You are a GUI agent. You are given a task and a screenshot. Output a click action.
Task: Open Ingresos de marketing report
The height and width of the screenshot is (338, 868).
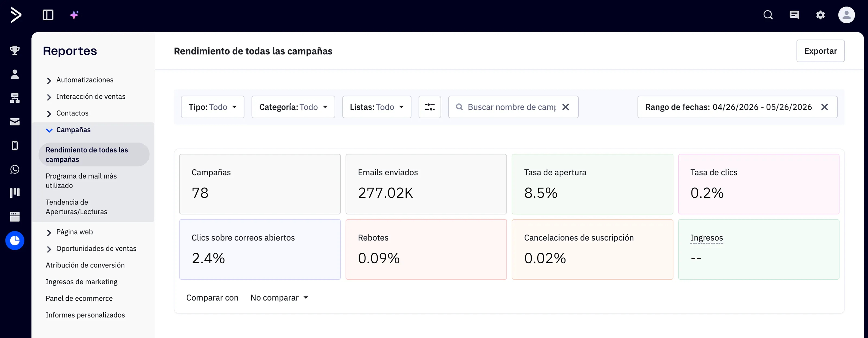coord(82,282)
